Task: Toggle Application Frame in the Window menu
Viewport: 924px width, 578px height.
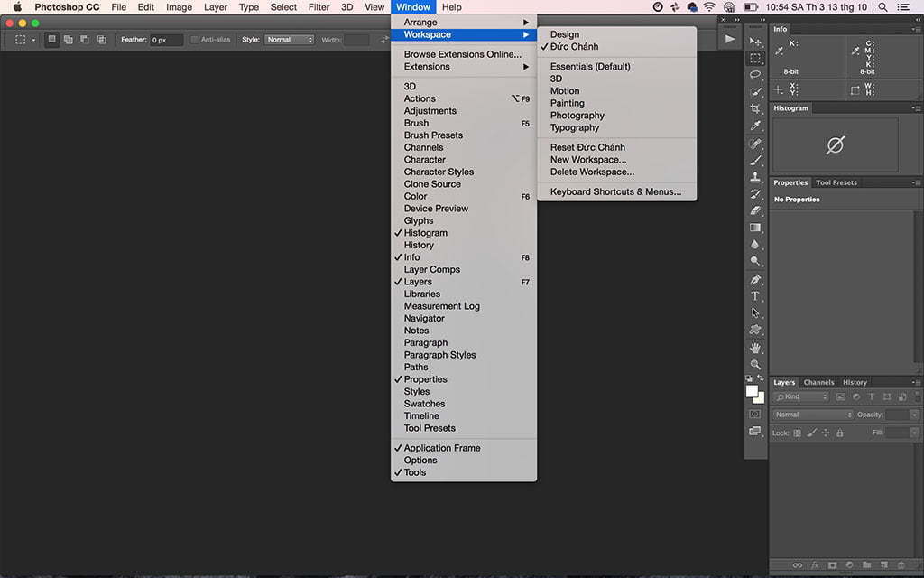Action: point(441,448)
